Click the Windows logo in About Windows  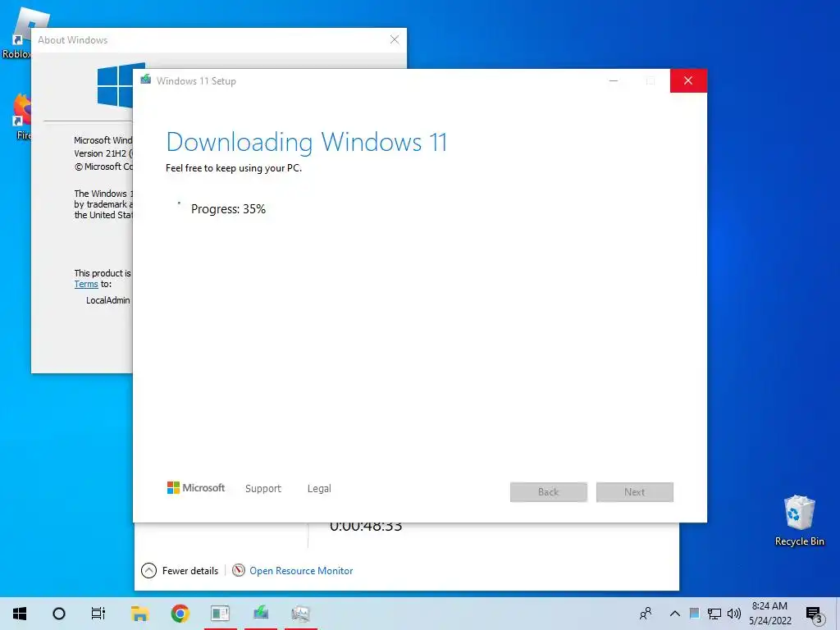tap(115, 85)
